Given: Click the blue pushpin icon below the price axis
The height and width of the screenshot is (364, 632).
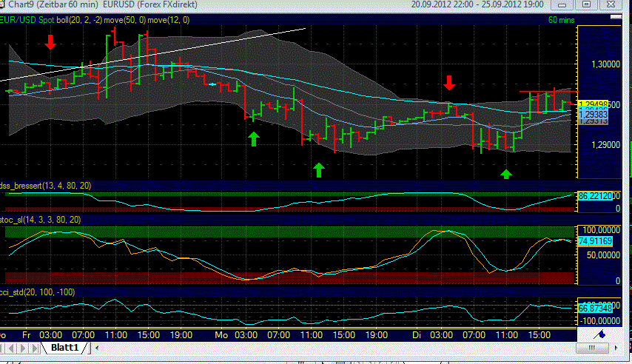Looking at the screenshot, I should tap(599, 334).
